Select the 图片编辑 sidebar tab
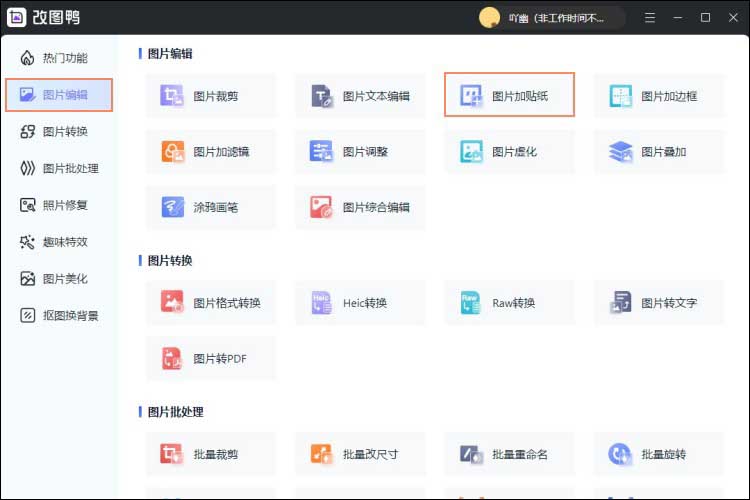The width and height of the screenshot is (750, 500). click(x=59, y=95)
